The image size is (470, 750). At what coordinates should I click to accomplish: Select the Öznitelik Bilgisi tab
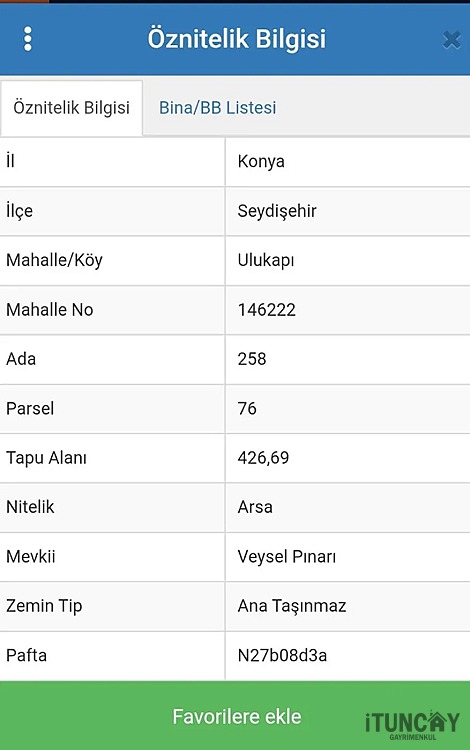pyautogui.click(x=71, y=108)
